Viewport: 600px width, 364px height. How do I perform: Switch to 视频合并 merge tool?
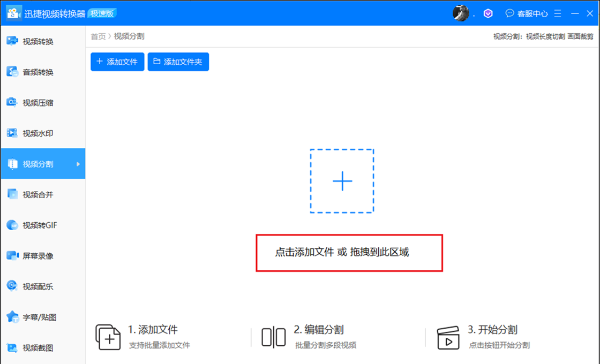click(37, 195)
